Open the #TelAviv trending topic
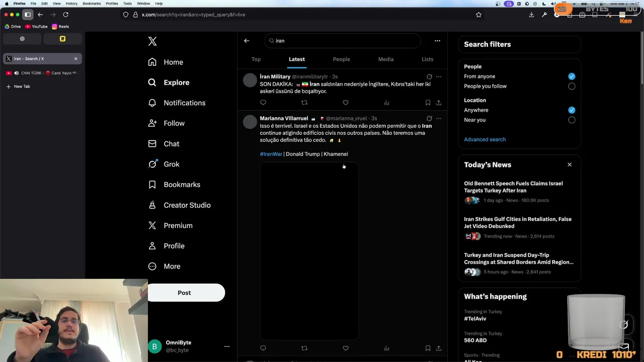This screenshot has height=362, width=644. coord(475,319)
